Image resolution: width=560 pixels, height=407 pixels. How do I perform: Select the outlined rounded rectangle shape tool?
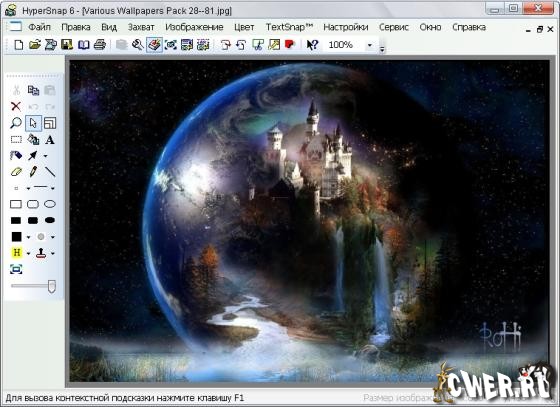[x=33, y=204]
